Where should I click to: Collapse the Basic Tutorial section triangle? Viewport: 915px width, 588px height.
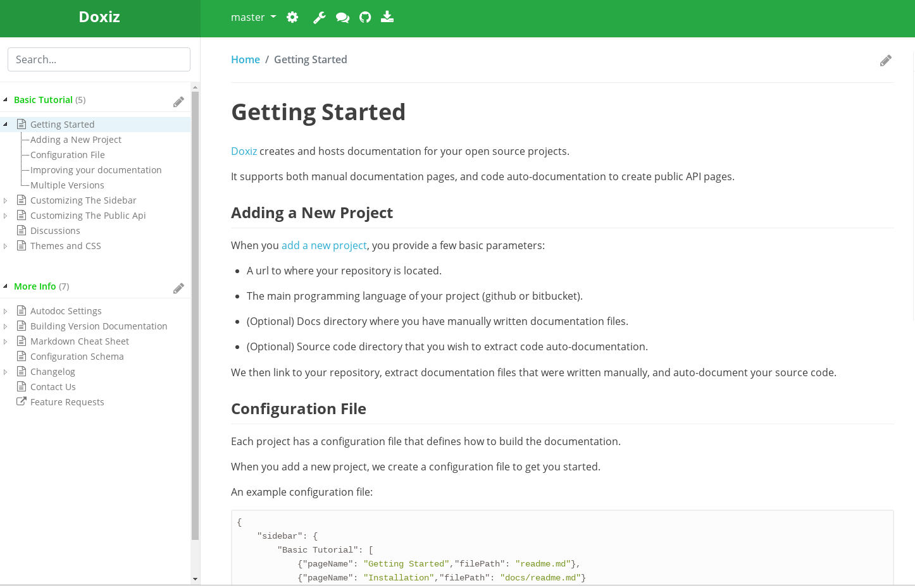(5, 99)
